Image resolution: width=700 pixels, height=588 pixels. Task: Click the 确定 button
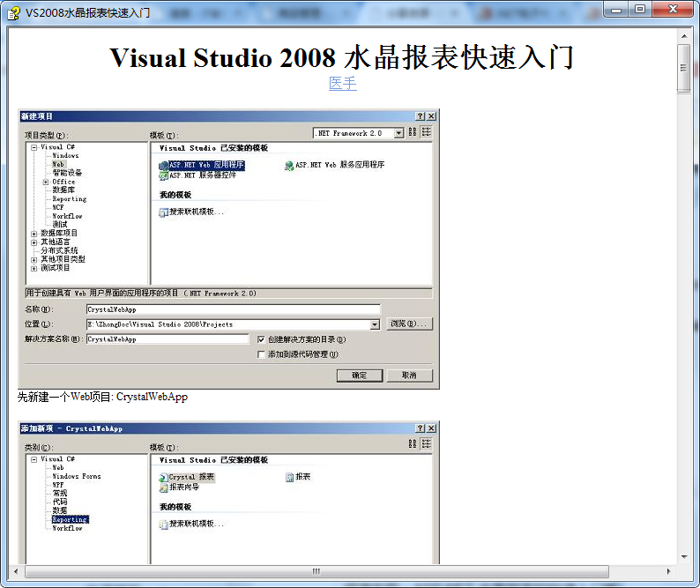(x=359, y=375)
